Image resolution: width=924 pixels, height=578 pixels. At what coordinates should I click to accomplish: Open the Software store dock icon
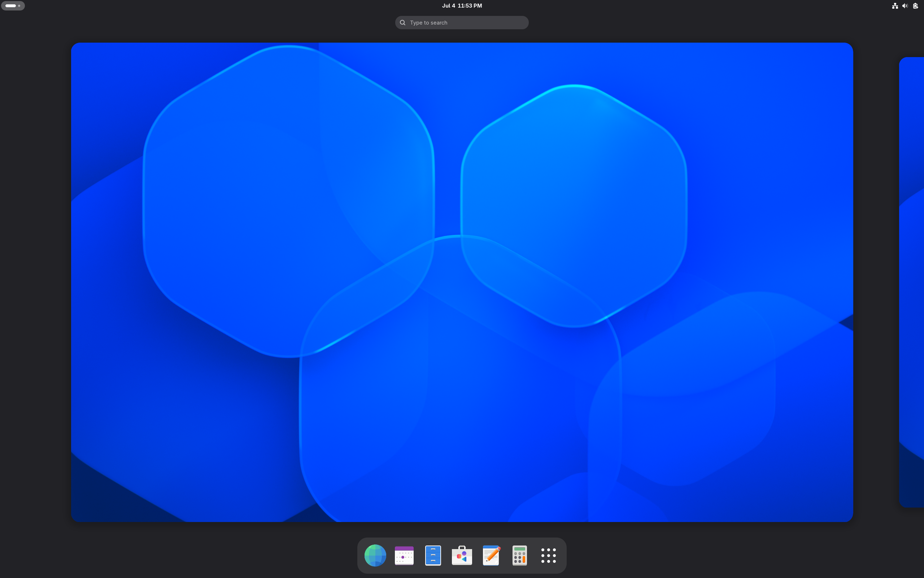point(462,556)
